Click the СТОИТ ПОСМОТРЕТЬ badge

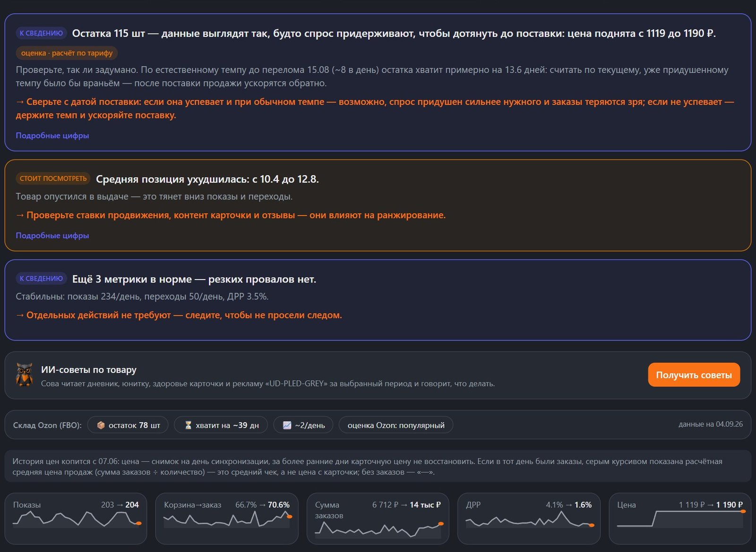click(x=53, y=178)
